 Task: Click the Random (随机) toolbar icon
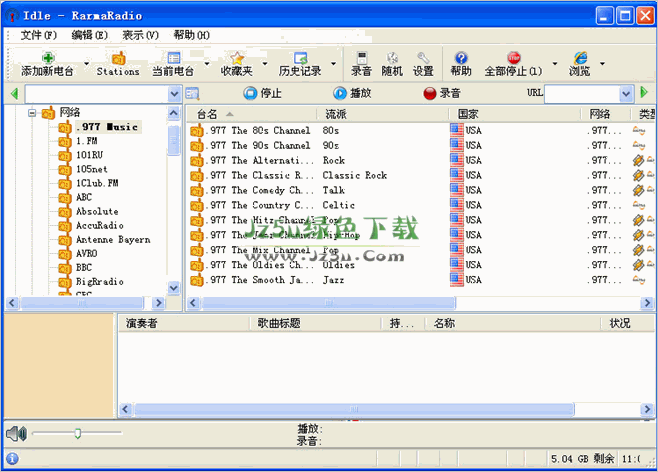point(392,57)
